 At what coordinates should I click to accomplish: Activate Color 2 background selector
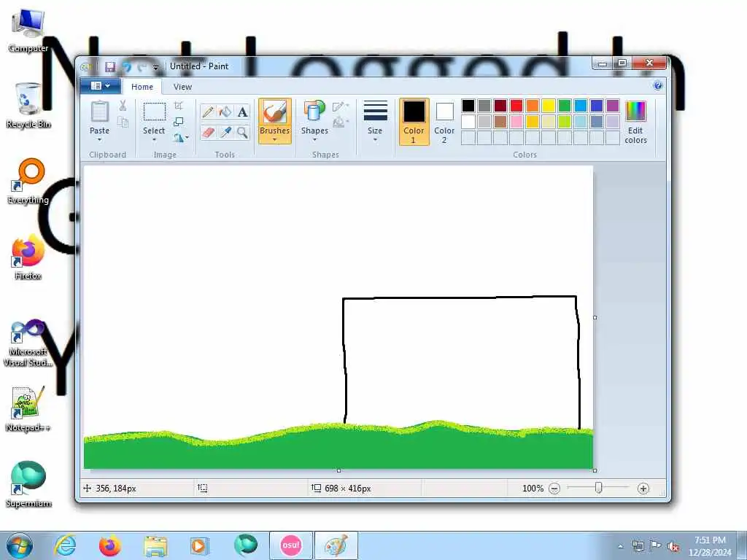[x=444, y=122]
